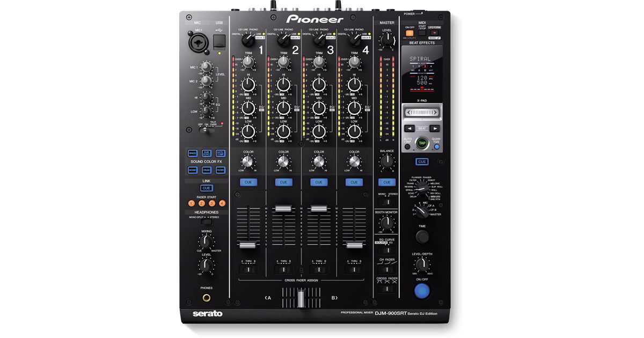Hit fader start button 3
The width and height of the screenshot is (644, 338).
pos(211,203)
